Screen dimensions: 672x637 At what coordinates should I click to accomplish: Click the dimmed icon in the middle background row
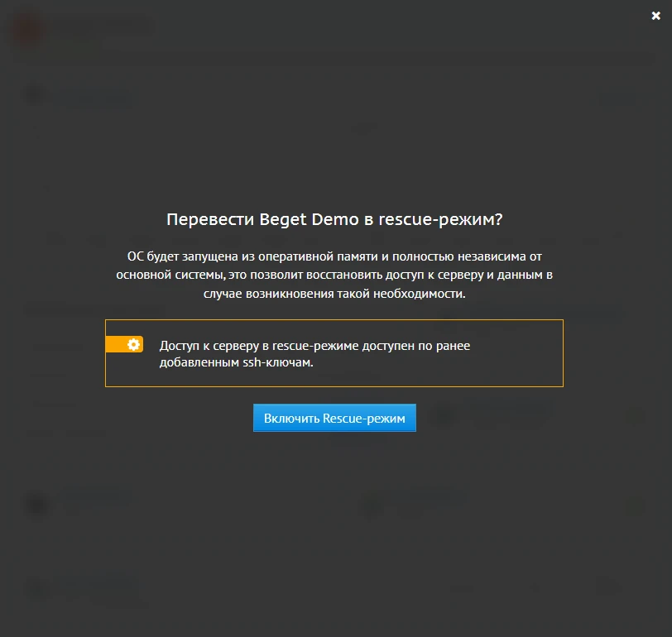pos(36,505)
